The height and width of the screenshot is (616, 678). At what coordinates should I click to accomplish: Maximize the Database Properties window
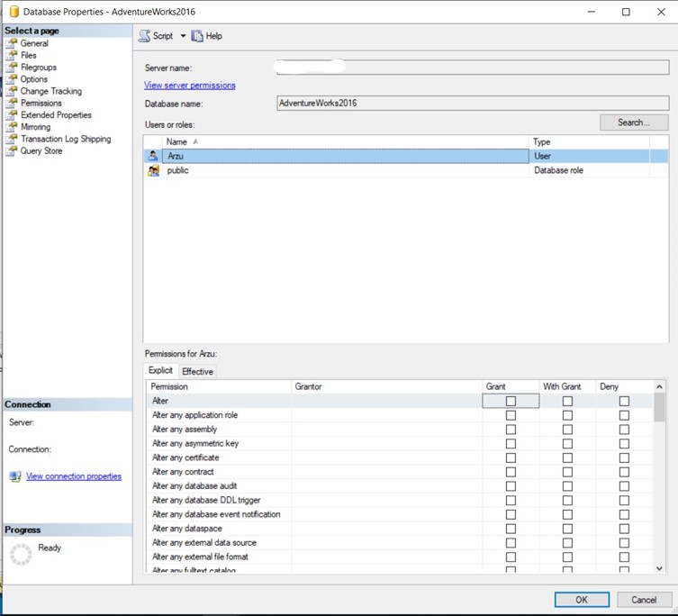coord(626,12)
